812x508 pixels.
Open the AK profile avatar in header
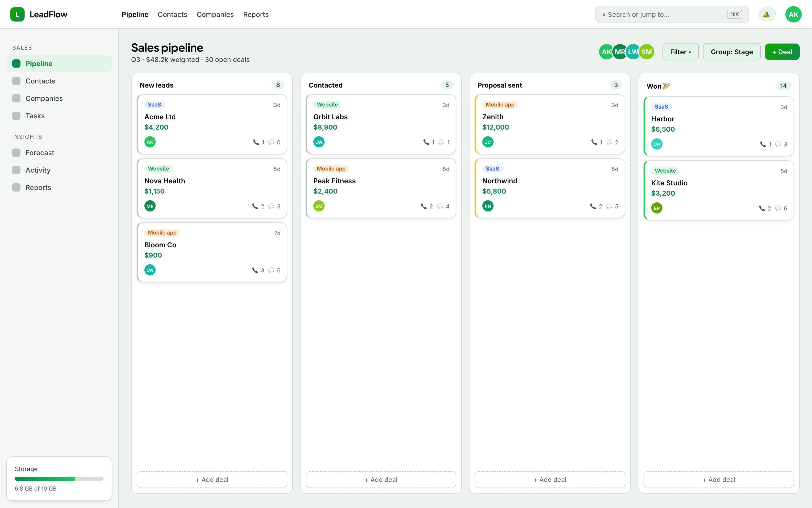(793, 14)
